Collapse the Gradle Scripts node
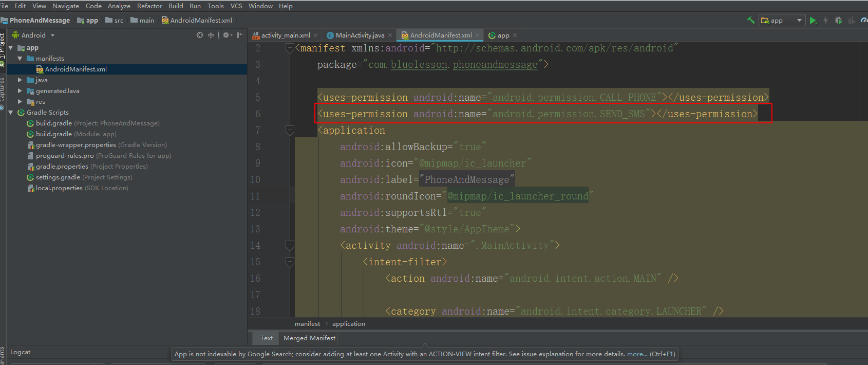 11,113
